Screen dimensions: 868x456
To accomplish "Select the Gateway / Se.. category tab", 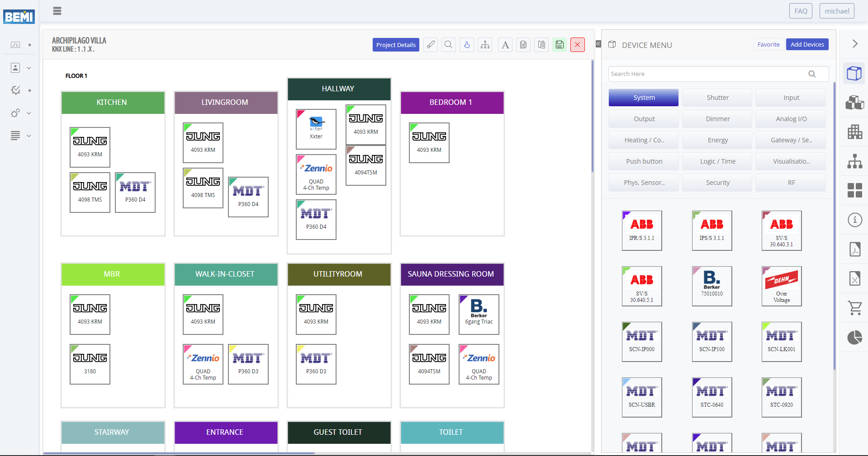I will (x=791, y=140).
